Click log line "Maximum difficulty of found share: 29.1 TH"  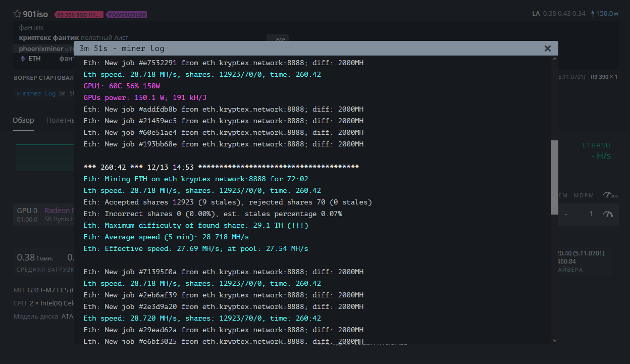click(196, 226)
